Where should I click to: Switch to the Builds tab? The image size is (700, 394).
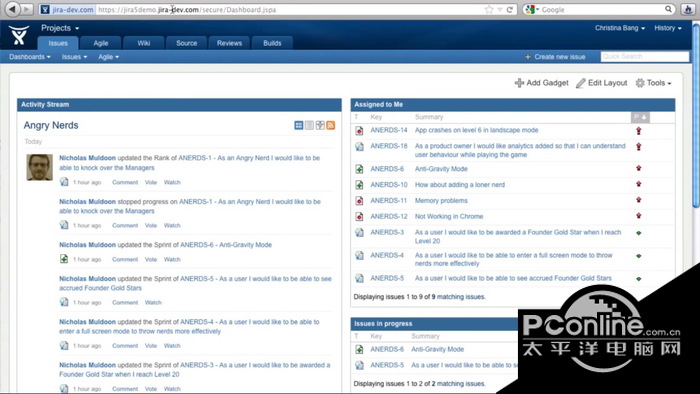(272, 43)
